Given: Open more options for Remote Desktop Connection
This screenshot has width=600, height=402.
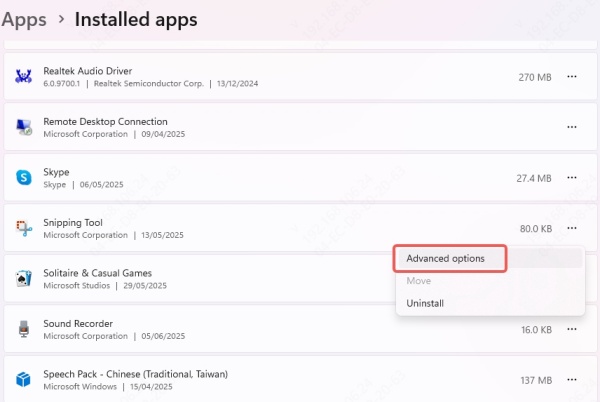Looking at the screenshot, I should pyautogui.click(x=572, y=127).
